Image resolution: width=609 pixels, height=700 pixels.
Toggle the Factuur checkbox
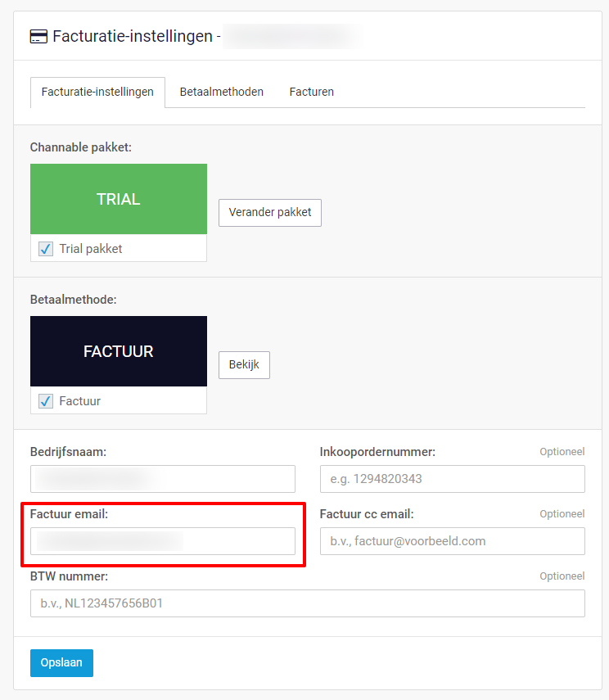(x=46, y=401)
